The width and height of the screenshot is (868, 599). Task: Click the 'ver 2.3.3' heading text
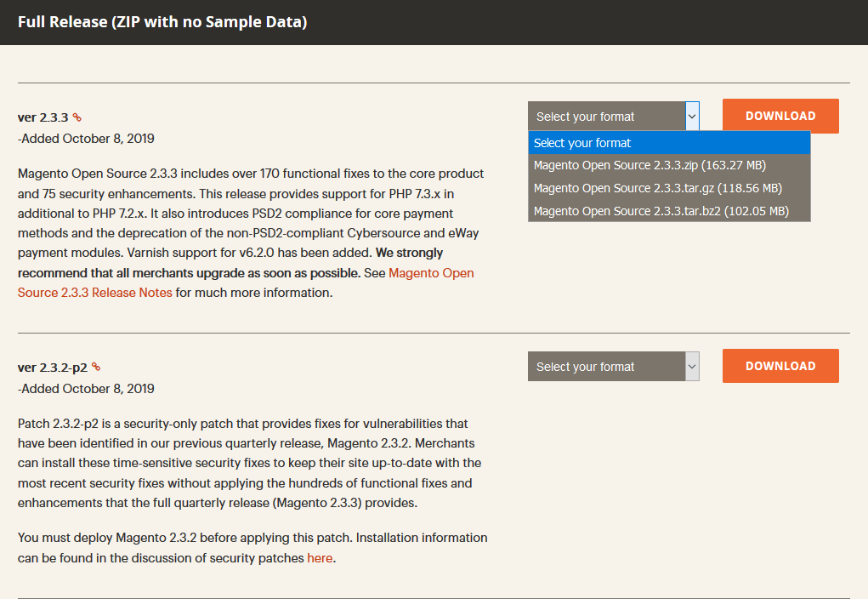43,117
